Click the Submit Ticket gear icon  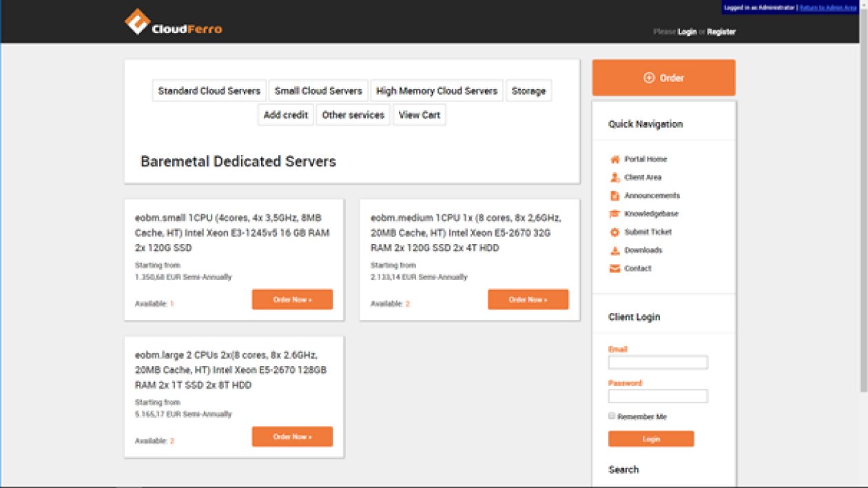point(615,232)
